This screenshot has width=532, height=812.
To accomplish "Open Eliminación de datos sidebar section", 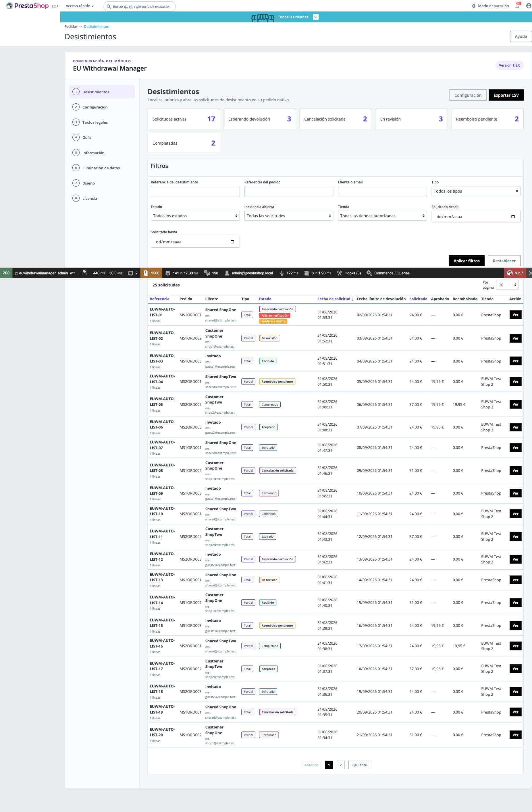I will click(102, 168).
